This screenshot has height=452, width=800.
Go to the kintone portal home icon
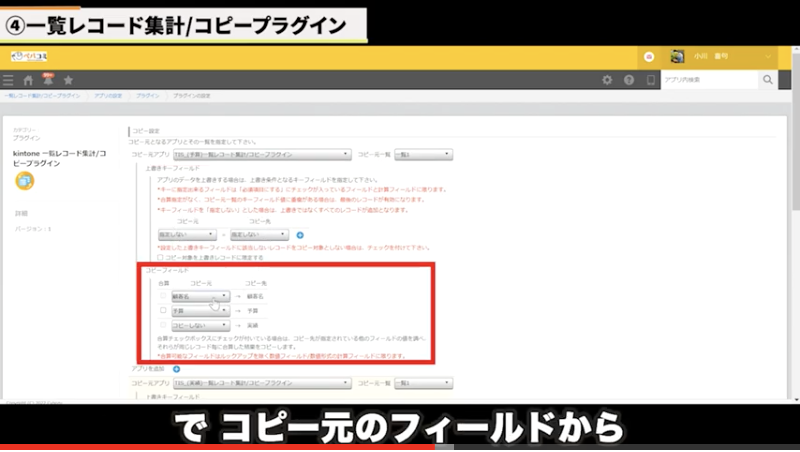(29, 80)
